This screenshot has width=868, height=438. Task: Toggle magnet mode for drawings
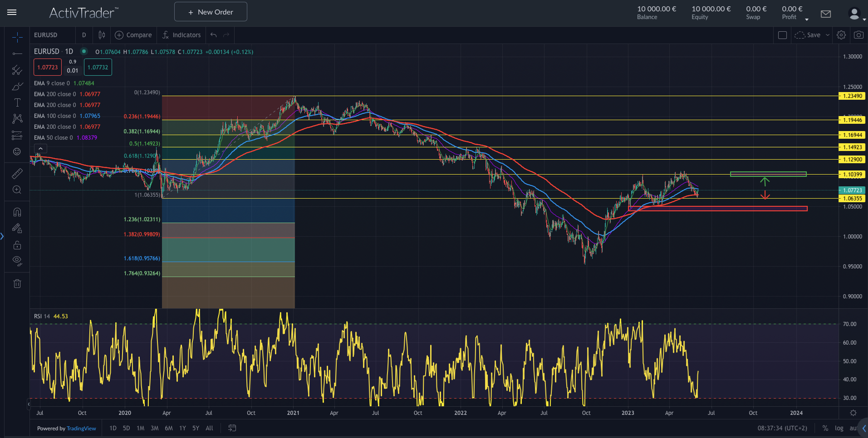(x=17, y=212)
